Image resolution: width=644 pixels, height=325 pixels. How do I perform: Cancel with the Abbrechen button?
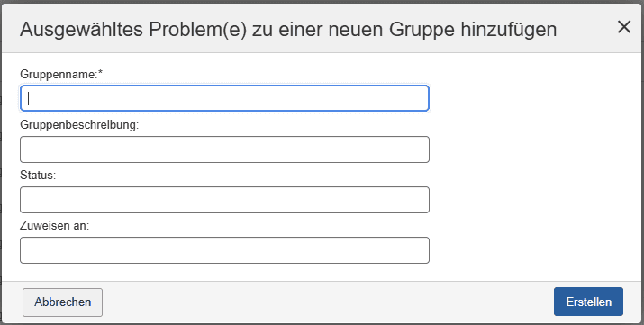pos(62,302)
